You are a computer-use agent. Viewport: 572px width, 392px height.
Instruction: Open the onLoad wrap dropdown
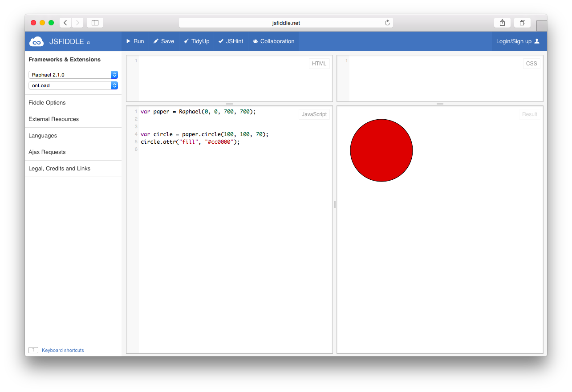pyautogui.click(x=73, y=85)
